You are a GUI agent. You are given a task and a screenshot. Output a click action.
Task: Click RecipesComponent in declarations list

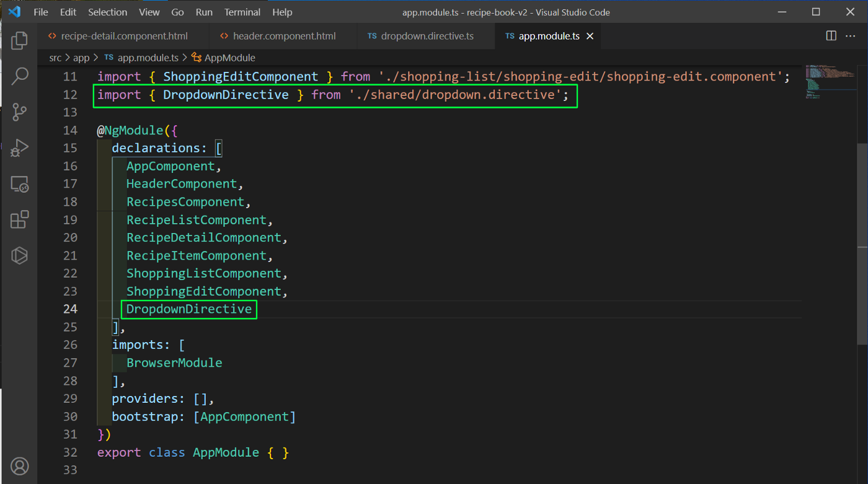(x=185, y=202)
